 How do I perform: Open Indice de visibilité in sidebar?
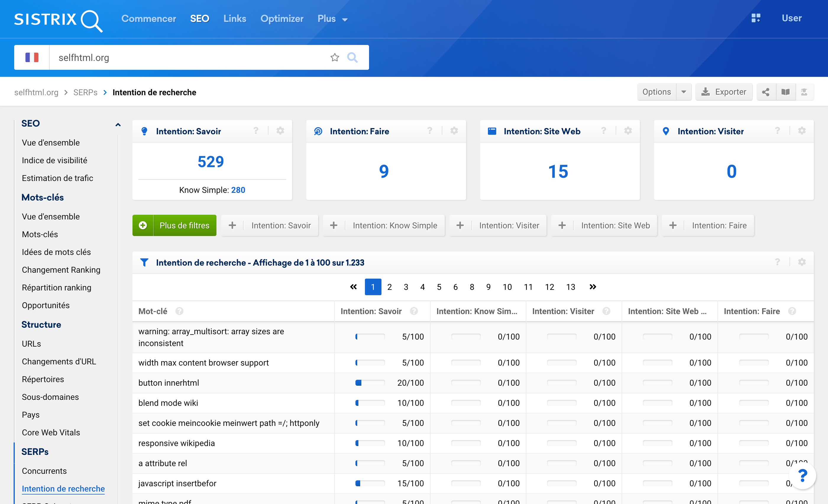pos(54,160)
